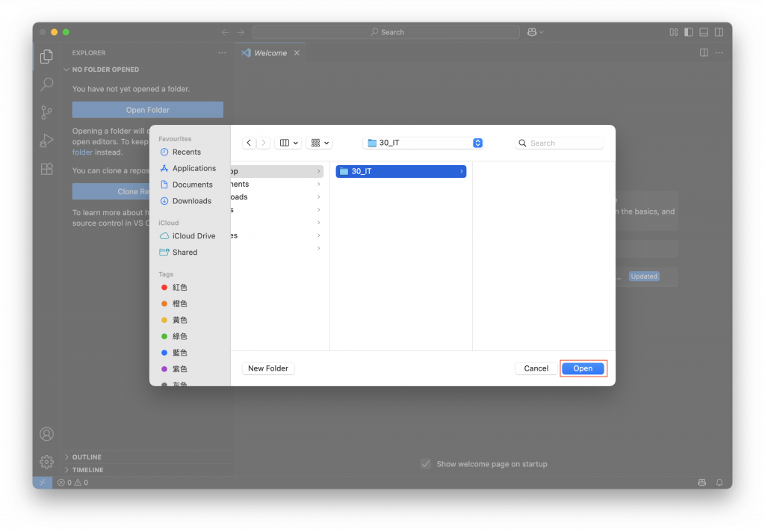Select Documents in Favourites sidebar

(192, 185)
